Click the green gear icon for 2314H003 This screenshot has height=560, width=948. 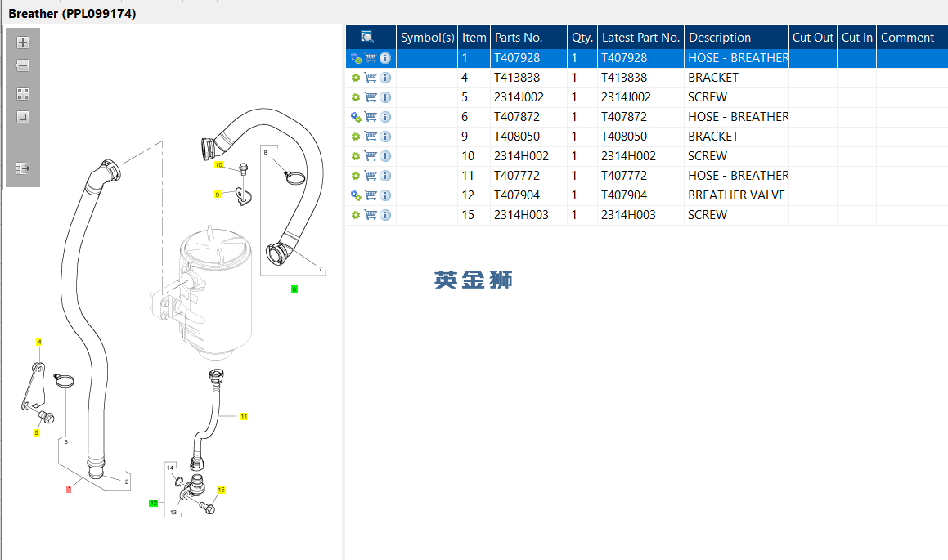coord(356,215)
